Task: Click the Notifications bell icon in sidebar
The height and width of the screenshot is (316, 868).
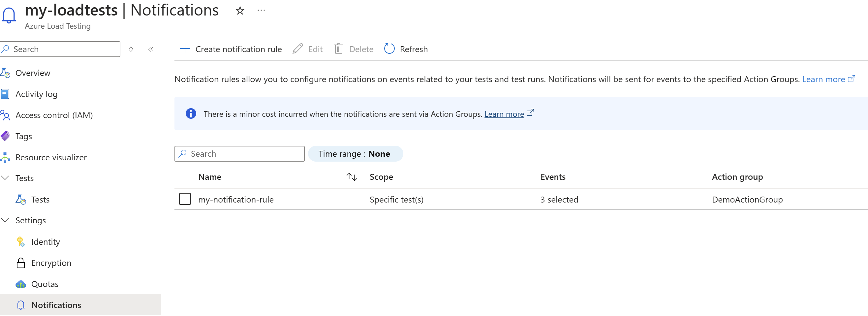Action: point(20,305)
